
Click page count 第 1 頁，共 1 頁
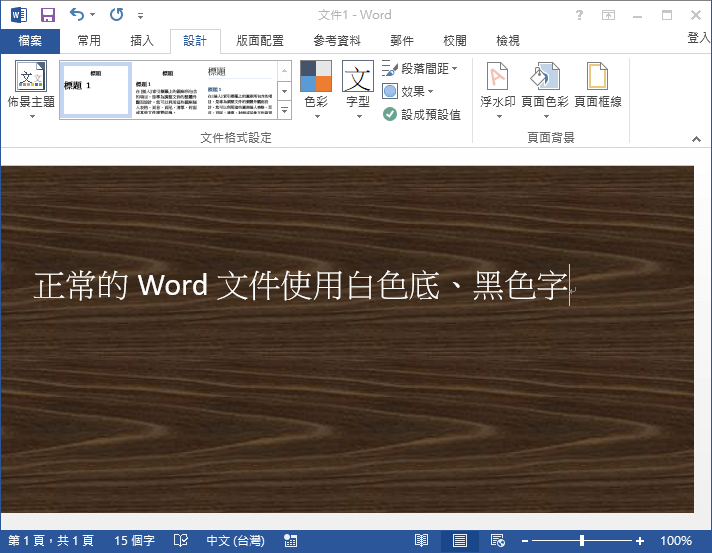[51, 541]
